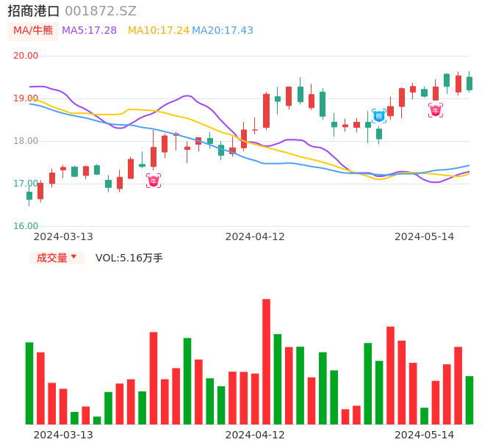Screen dimensions: 504x445
Task: Click the 20.00 price axis label
Action: click(26, 56)
